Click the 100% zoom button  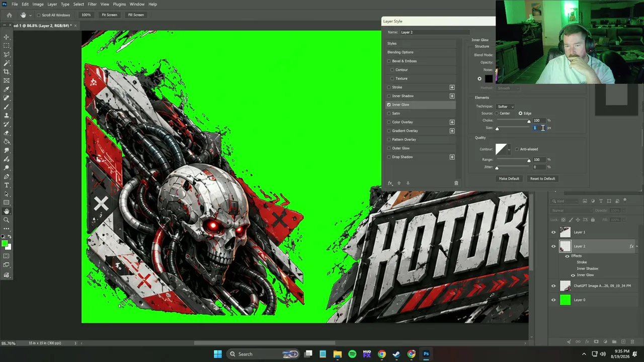pyautogui.click(x=86, y=15)
